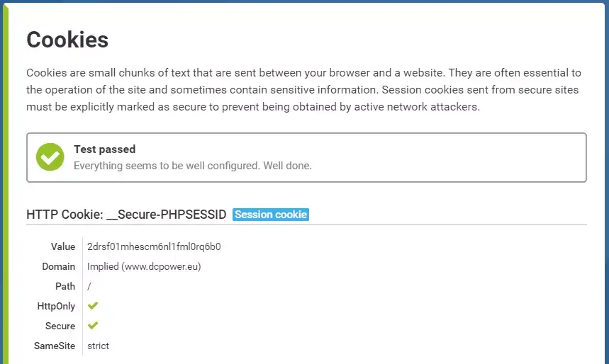Click the HttpOnly green checkmark
Viewport: 609px width, 364px height.
93,306
